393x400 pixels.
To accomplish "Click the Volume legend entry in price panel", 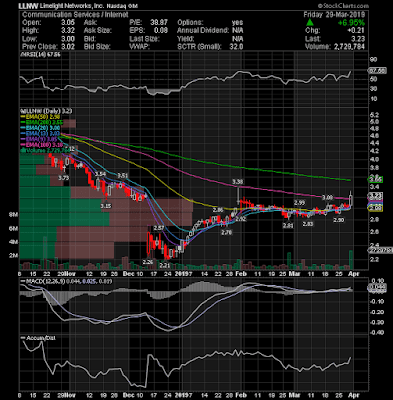I will point(46,151).
